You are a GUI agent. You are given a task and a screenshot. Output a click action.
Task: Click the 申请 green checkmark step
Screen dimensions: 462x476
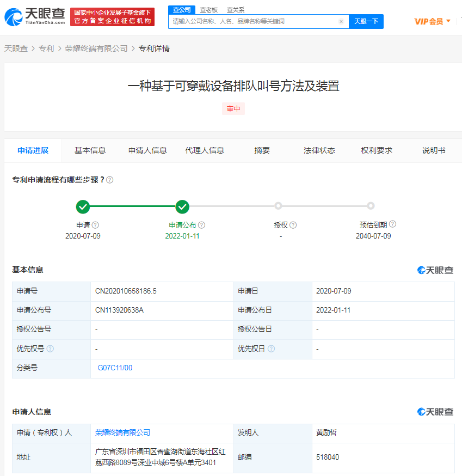[83, 207]
